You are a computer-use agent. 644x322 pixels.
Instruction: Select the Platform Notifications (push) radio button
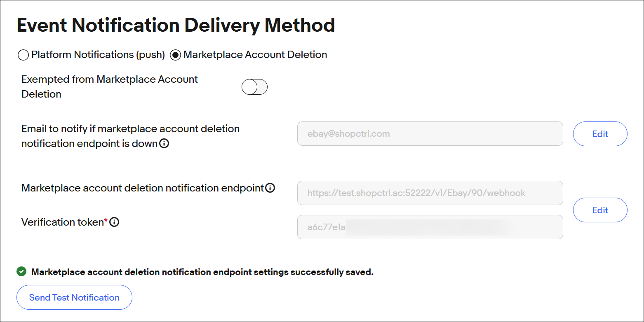point(24,55)
